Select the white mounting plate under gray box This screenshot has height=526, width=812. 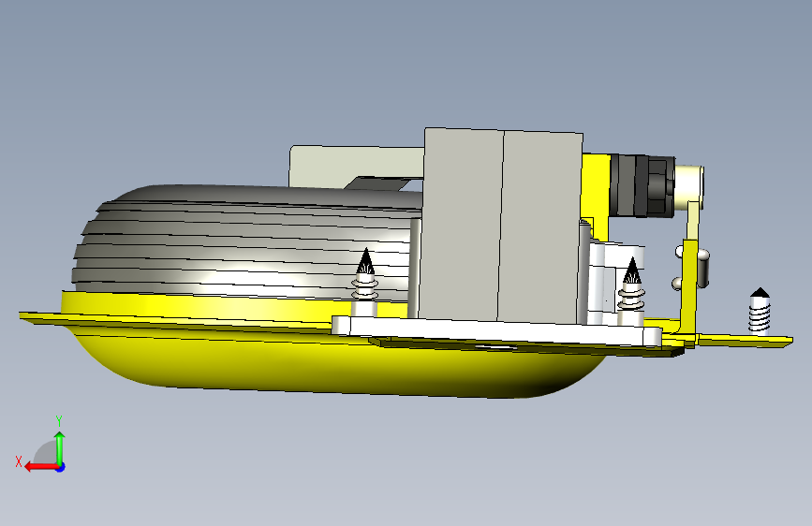click(496, 330)
